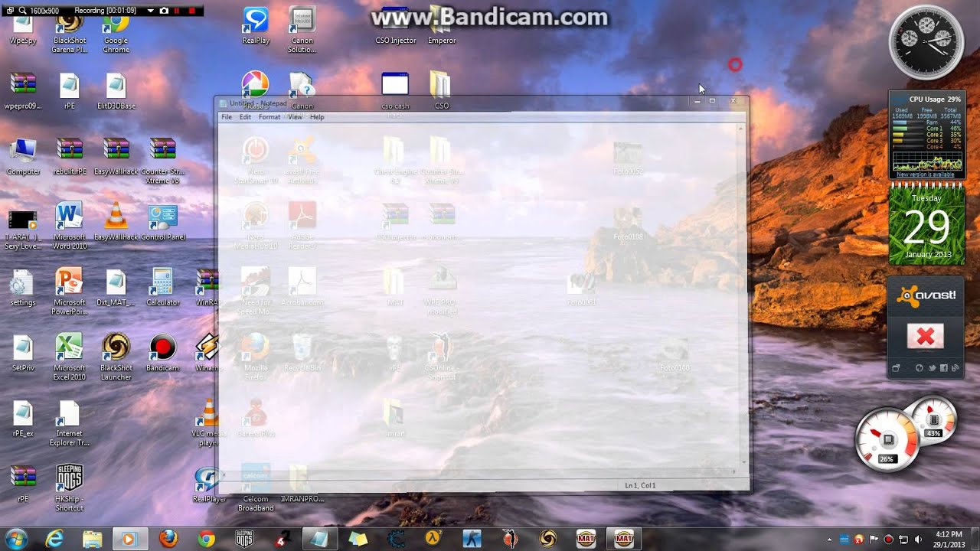Open Firefox from the taskbar

click(x=168, y=539)
